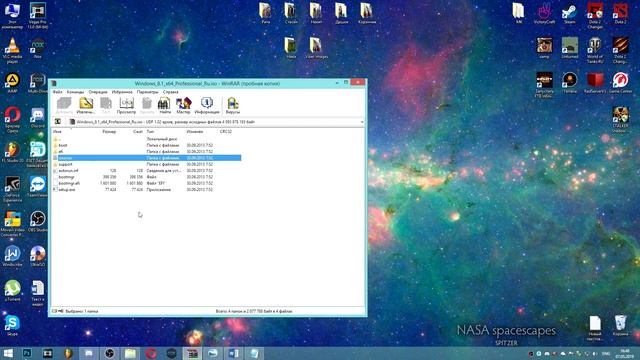Select the 'support' folder row
The image size is (640, 360).
146,164
